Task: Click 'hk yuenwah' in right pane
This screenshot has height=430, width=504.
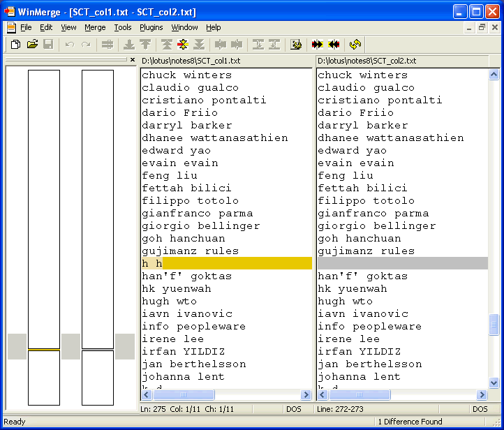Action: click(x=353, y=288)
